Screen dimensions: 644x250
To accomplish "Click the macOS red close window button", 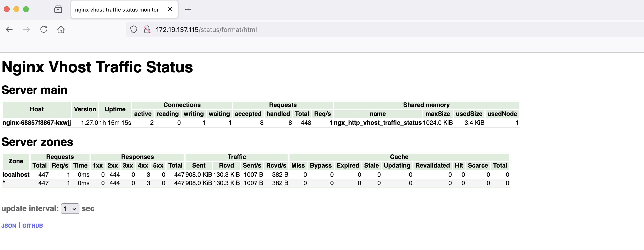I will 7,9.
